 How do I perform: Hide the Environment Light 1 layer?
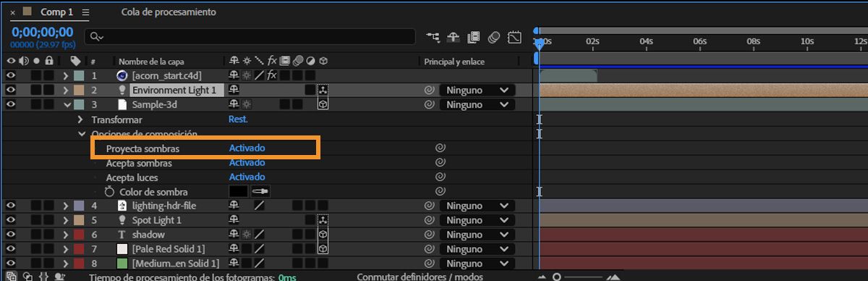11,90
